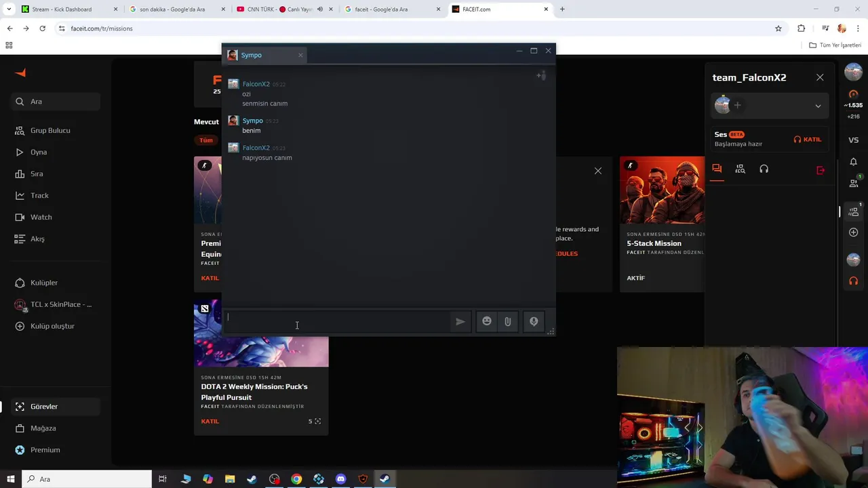Add a friend to the chat with the plus icon
868x488 pixels.
point(541,75)
